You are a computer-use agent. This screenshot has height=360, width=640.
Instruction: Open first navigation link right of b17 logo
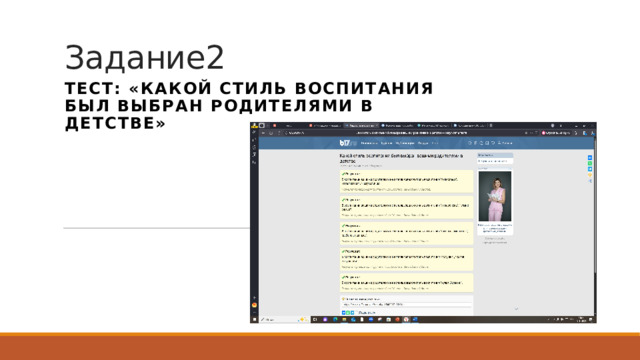369,143
